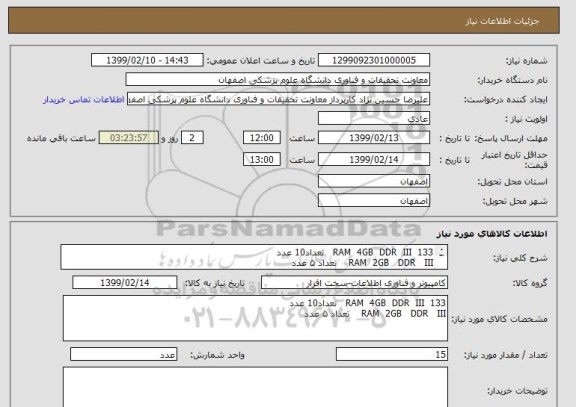Image resolution: width=576 pixels, height=407 pixels.
Task: Select the remaining days box showing 2
Action: tap(192, 138)
